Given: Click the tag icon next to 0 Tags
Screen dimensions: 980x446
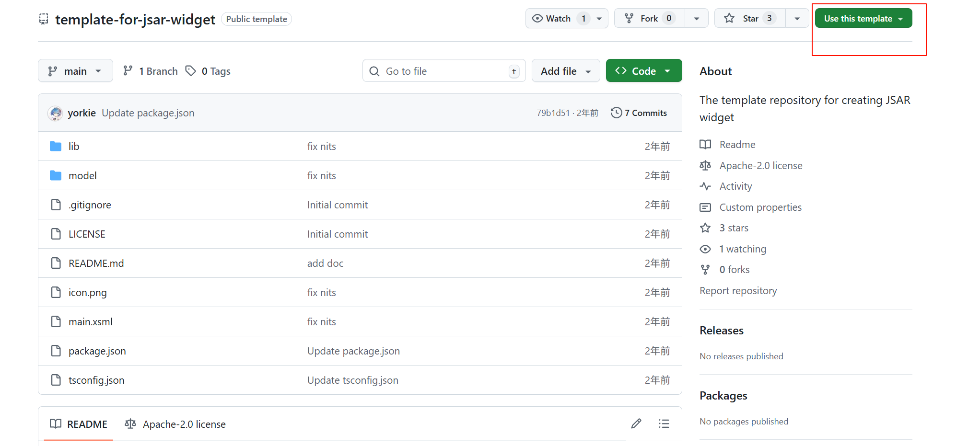Looking at the screenshot, I should (191, 71).
